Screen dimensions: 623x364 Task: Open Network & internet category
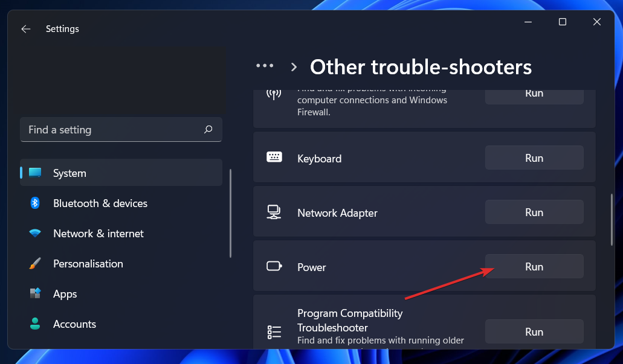pyautogui.click(x=121, y=233)
